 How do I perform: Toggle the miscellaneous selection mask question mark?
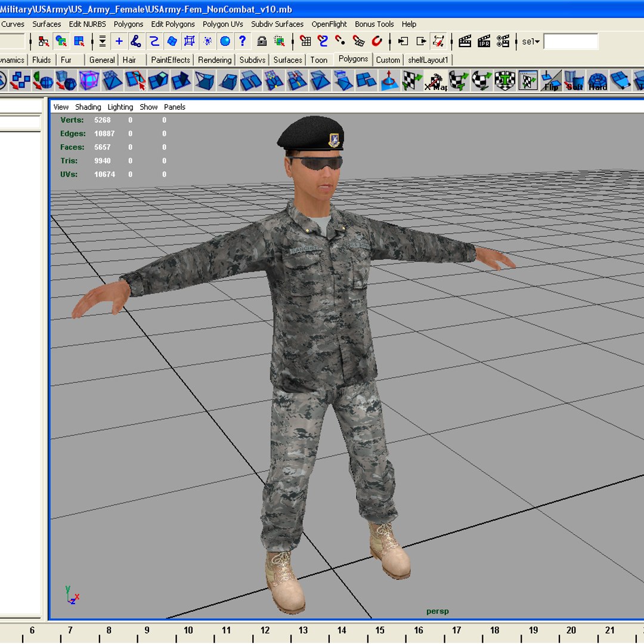tap(242, 41)
